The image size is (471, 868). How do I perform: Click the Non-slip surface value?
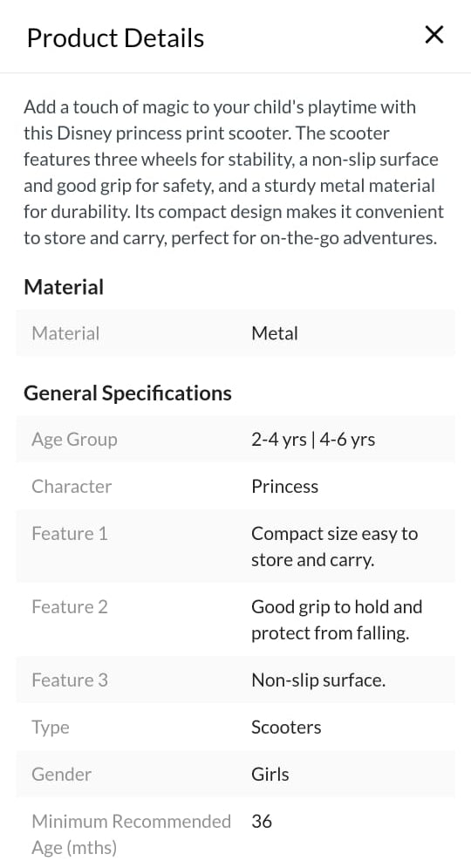318,680
